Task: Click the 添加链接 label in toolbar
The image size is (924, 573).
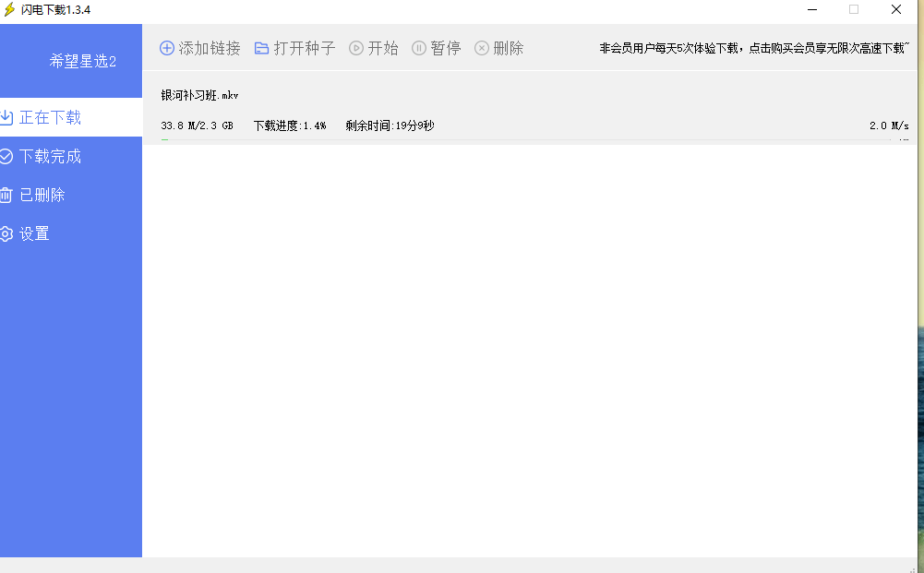Action: click(210, 48)
